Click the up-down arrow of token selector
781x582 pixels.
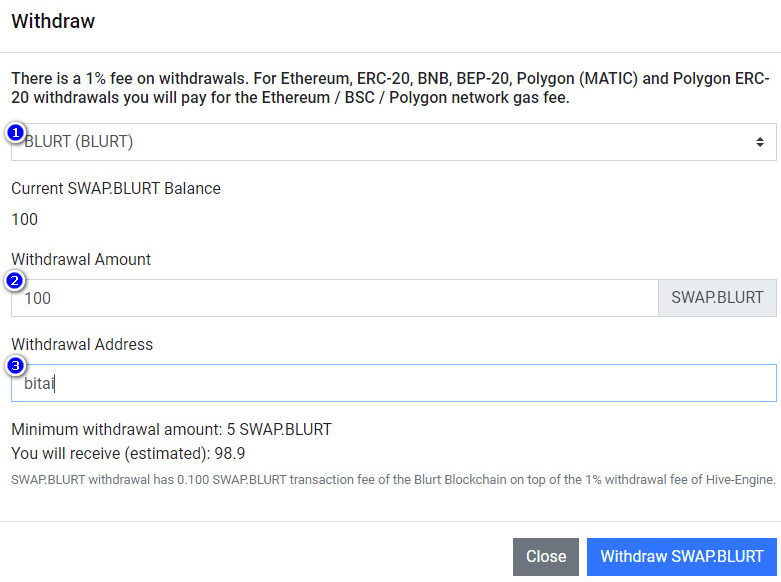(760, 142)
